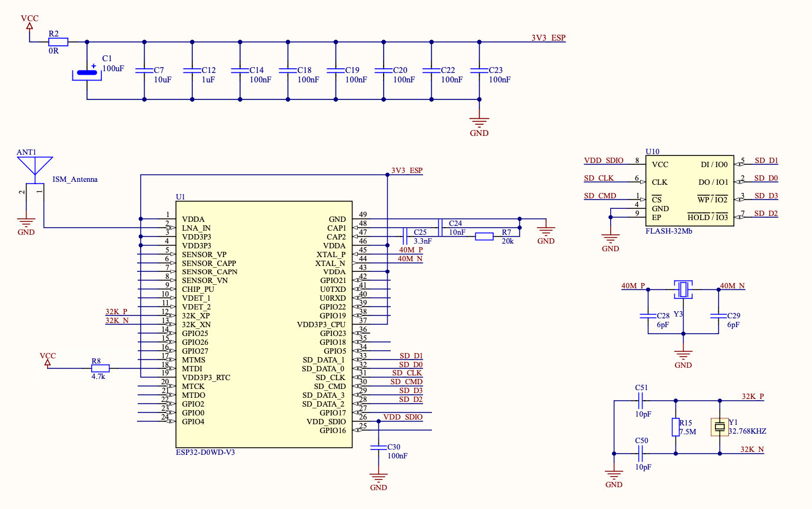Select the R15 7.5M resistor symbol
Image resolution: width=812 pixels, height=509 pixels.
click(675, 427)
